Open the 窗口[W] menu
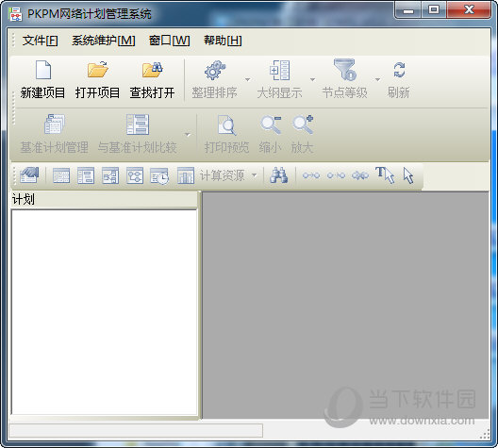Viewport: 498px width, 448px height. point(170,41)
